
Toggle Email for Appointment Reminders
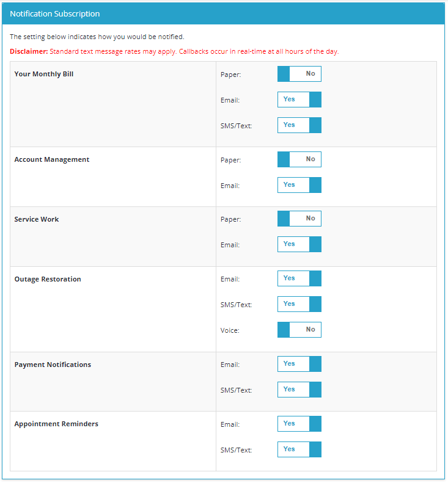[x=299, y=424]
